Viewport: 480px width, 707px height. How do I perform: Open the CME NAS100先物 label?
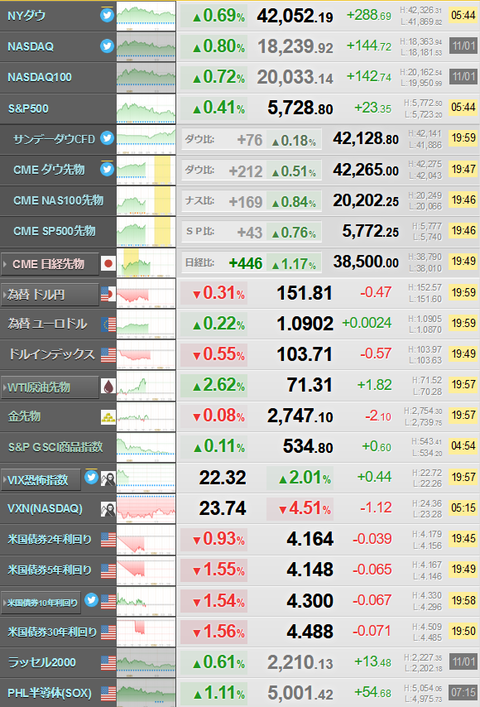click(x=58, y=200)
